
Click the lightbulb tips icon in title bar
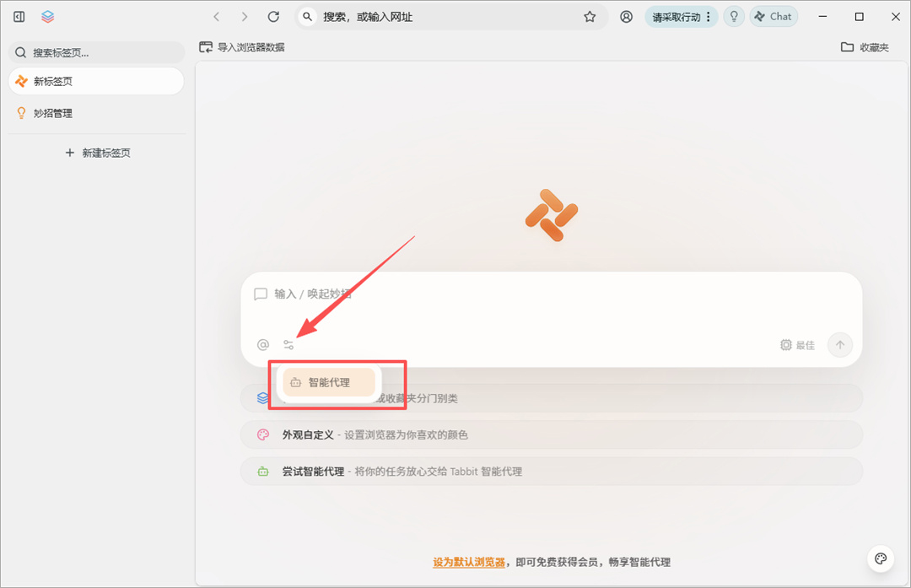(733, 16)
